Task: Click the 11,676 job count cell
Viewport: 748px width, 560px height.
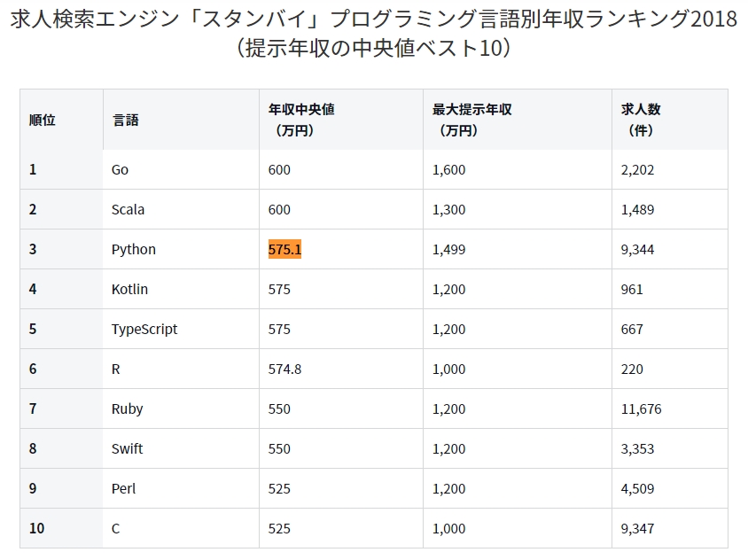Action: (641, 409)
